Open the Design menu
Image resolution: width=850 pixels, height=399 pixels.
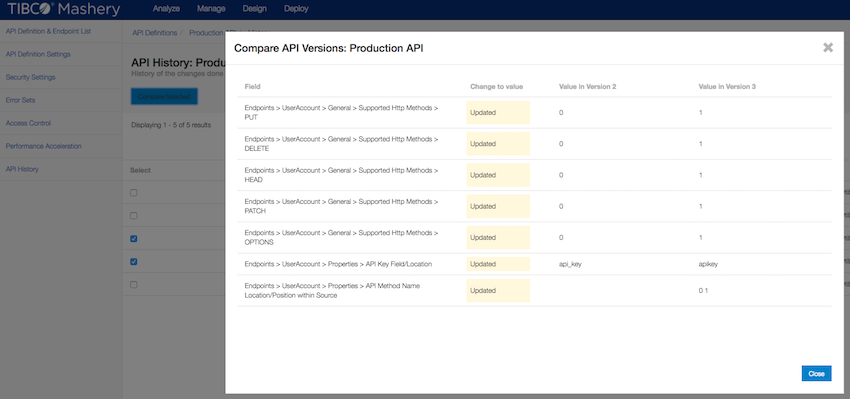coord(255,9)
